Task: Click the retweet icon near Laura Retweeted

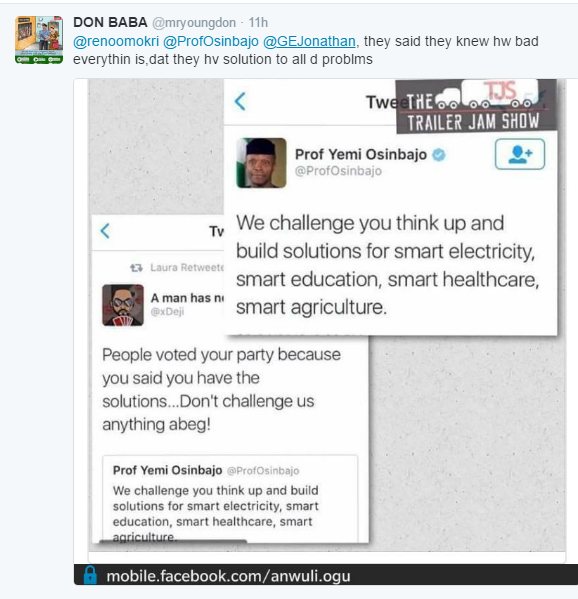Action: pyautogui.click(x=136, y=268)
